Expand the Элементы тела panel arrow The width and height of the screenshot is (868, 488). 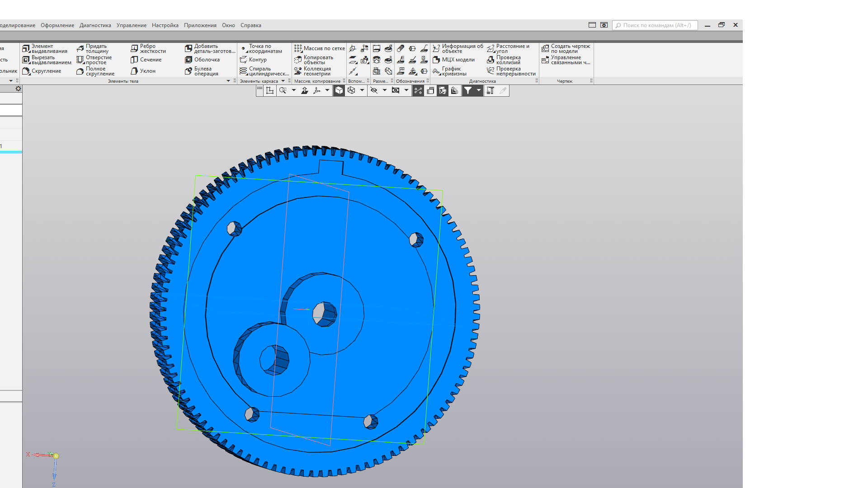tap(228, 81)
